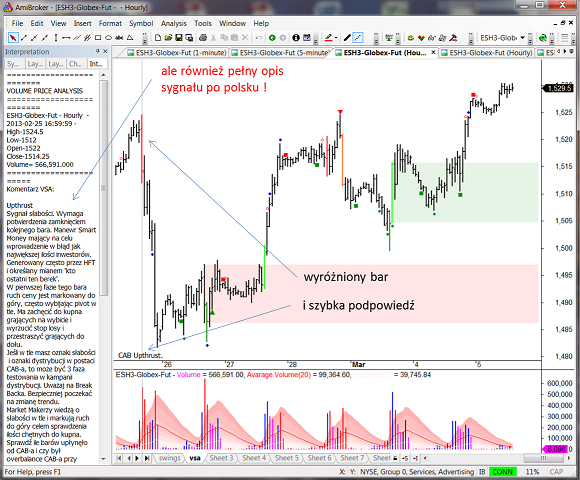
Task: Select the Sheet 5 tab
Action: [x=286, y=458]
